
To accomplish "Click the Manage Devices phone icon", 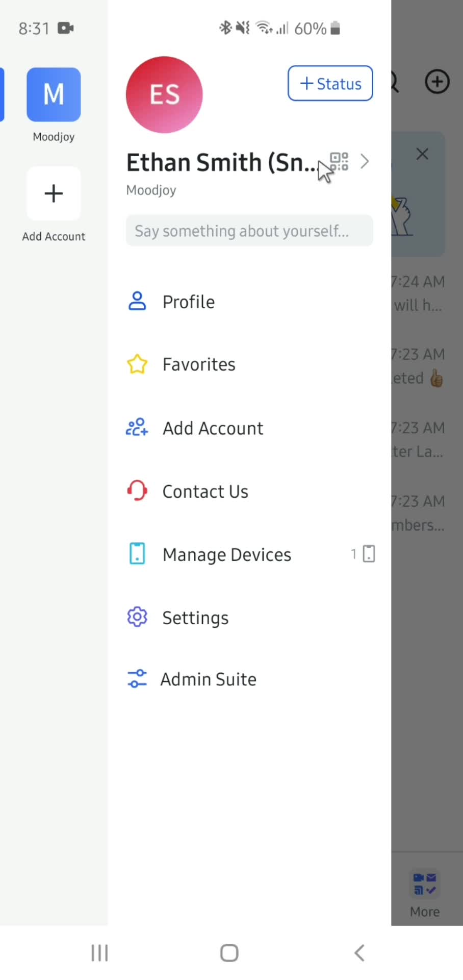I will click(x=137, y=554).
